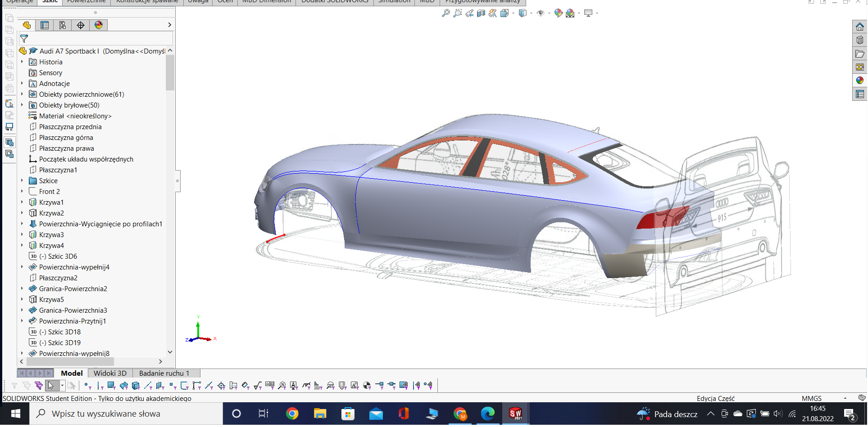
Task: Toggle the Filter Solid Bodies selection filter
Action: (136, 386)
